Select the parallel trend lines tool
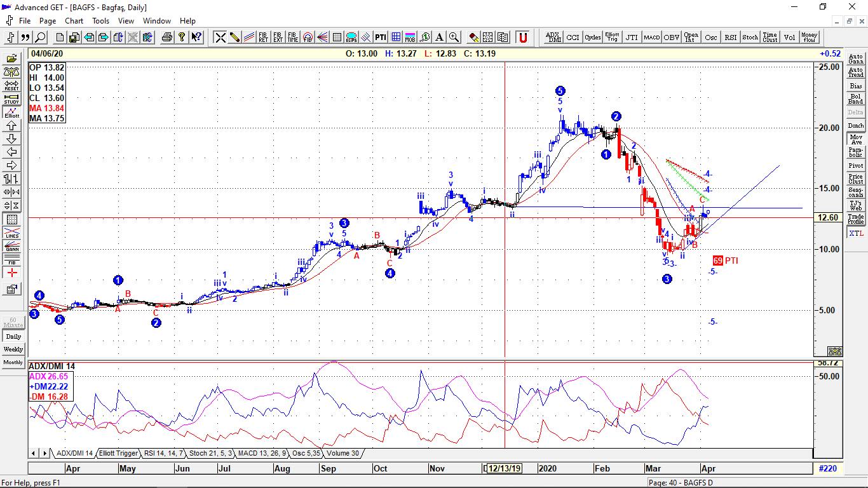Screen dimensions: 868x488 (249, 37)
